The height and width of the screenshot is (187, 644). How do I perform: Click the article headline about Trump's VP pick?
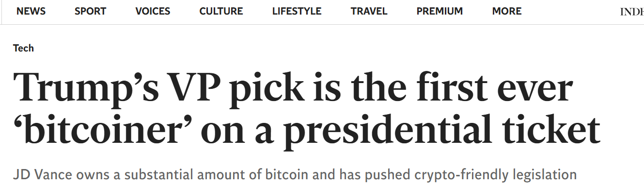(x=306, y=110)
